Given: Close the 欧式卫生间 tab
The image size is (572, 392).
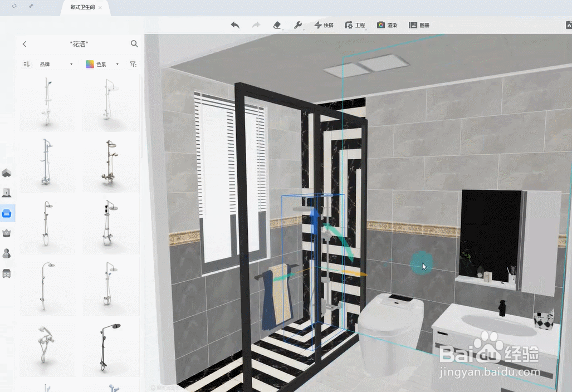Looking at the screenshot, I should [100, 8].
